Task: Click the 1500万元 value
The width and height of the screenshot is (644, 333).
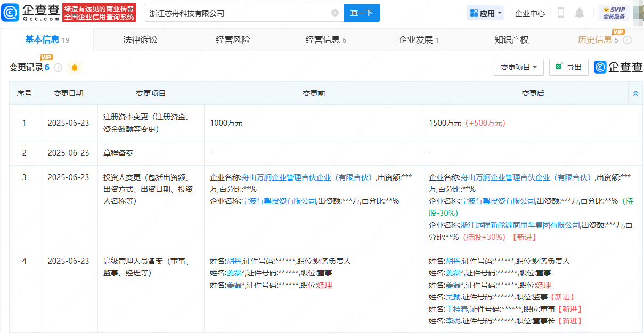Action: pos(445,123)
